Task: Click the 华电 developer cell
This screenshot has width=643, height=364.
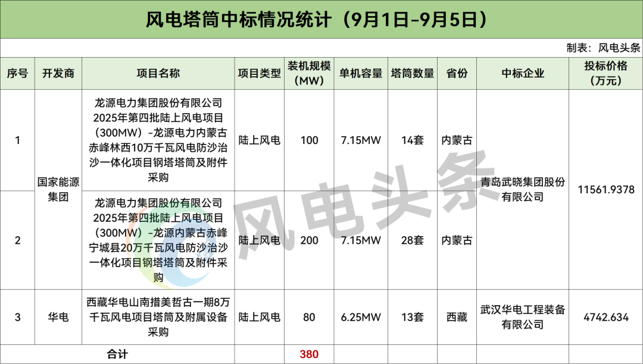Action: click(58, 317)
